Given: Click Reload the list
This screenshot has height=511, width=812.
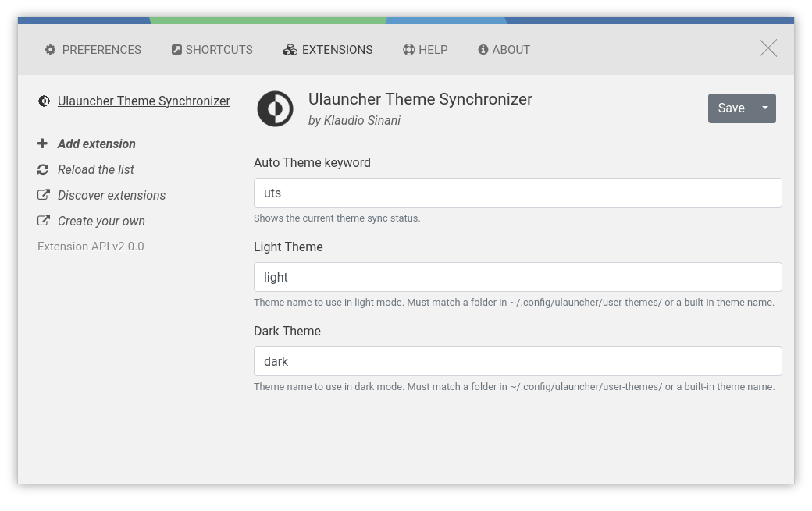Looking at the screenshot, I should click(96, 169).
